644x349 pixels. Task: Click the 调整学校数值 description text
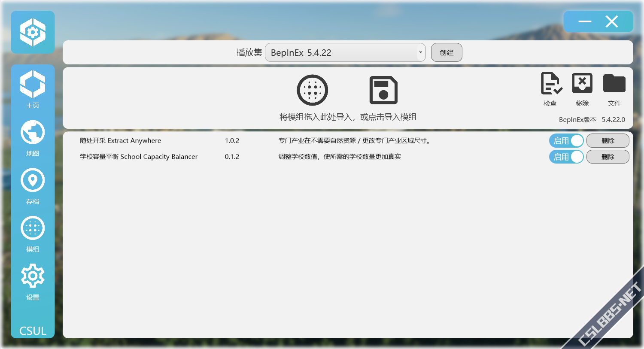point(340,156)
